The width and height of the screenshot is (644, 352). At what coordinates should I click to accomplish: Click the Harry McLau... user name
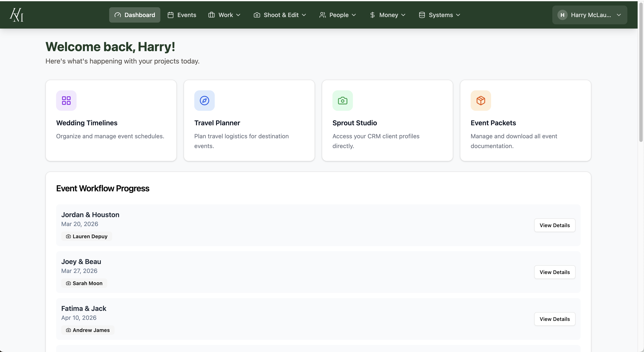(x=591, y=15)
